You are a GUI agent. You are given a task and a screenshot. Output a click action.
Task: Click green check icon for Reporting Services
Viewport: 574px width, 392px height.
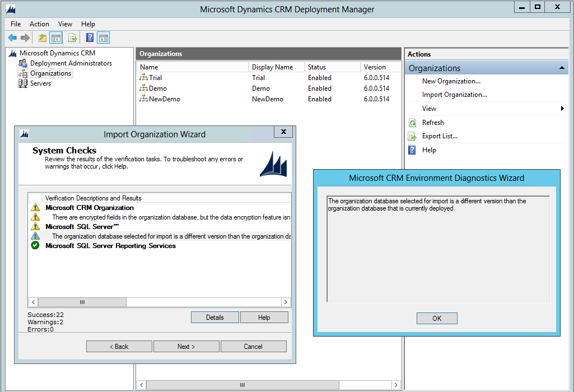click(x=35, y=245)
